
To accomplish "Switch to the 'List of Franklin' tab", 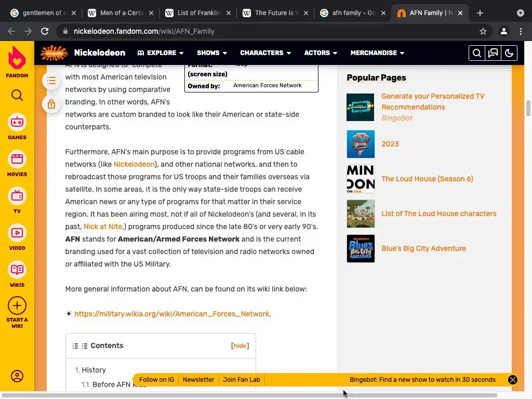I will pos(199,13).
